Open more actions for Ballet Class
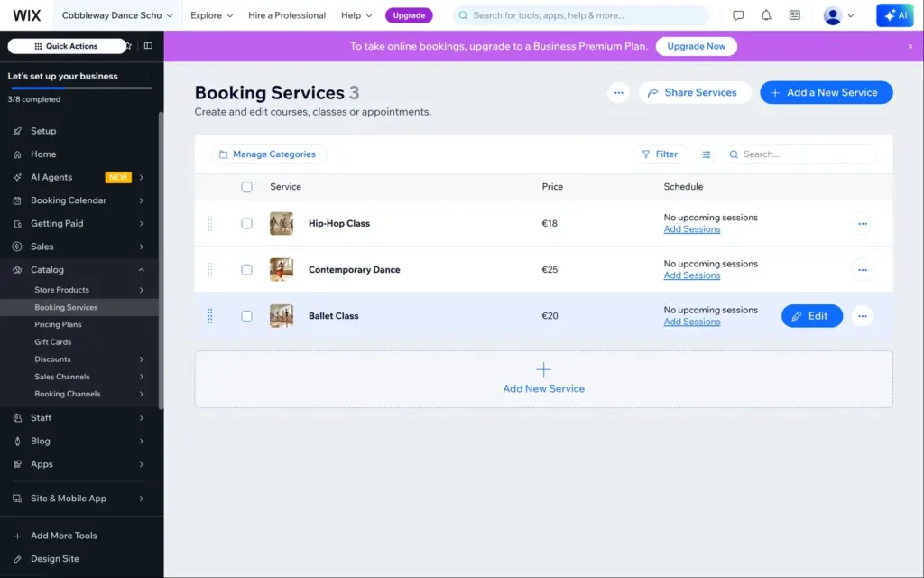The width and height of the screenshot is (924, 578). point(862,316)
